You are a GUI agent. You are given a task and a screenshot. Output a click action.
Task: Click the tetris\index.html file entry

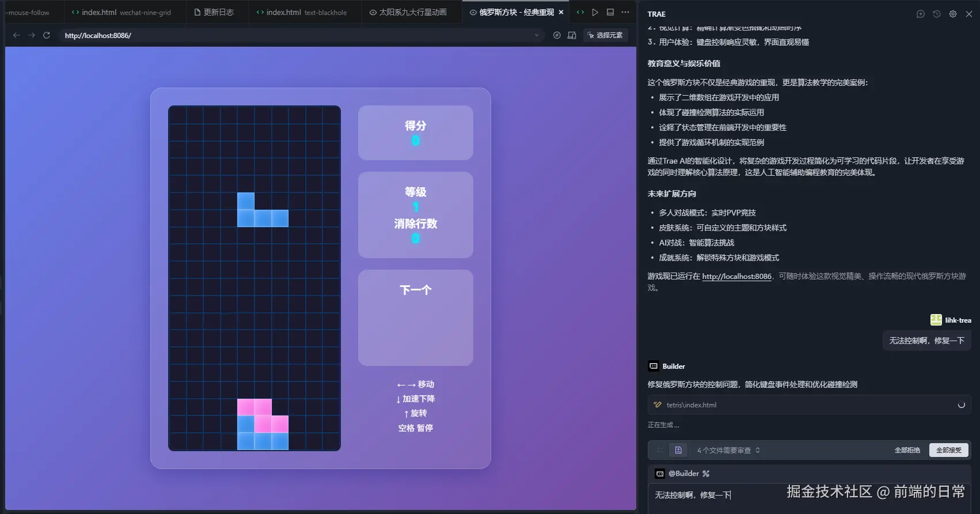pos(809,405)
